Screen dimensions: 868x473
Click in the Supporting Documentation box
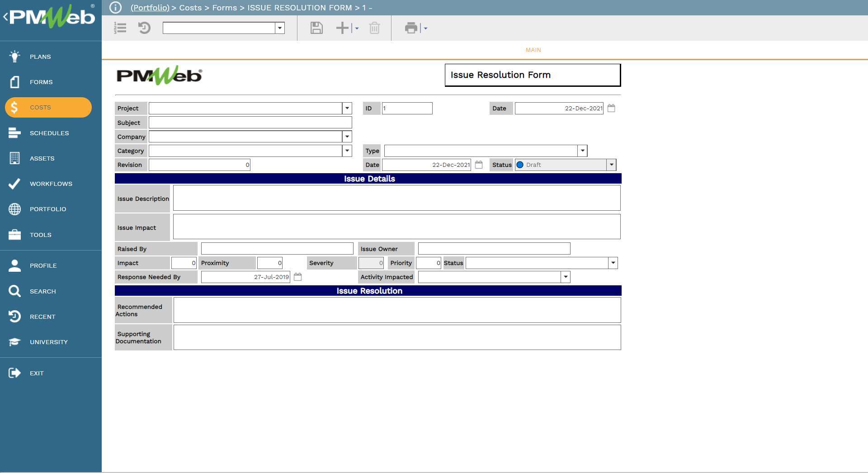[397, 337]
